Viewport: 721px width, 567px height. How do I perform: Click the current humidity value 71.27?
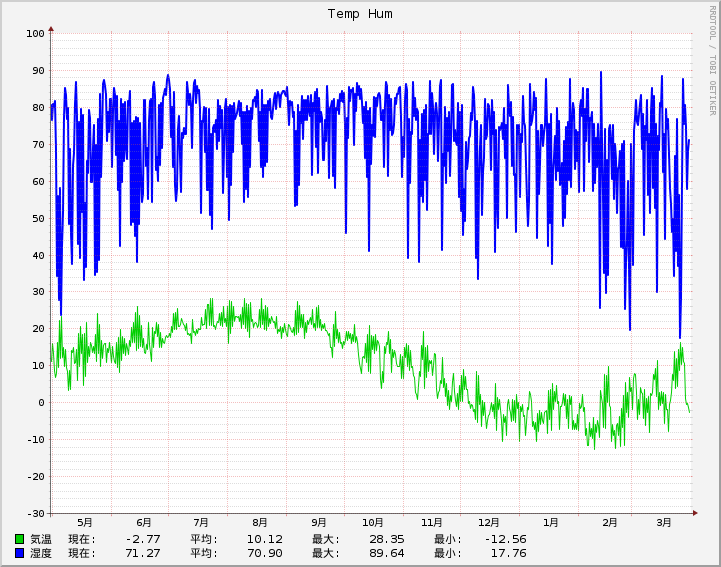143,553
